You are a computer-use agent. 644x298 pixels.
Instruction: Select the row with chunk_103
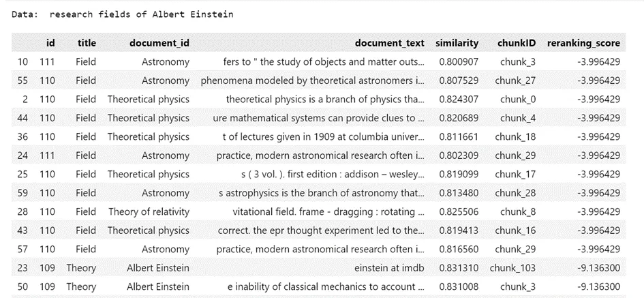coord(318,268)
